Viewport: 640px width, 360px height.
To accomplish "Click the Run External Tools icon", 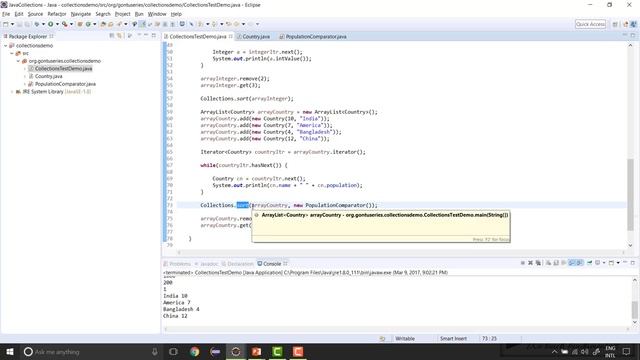I will pos(64,24).
